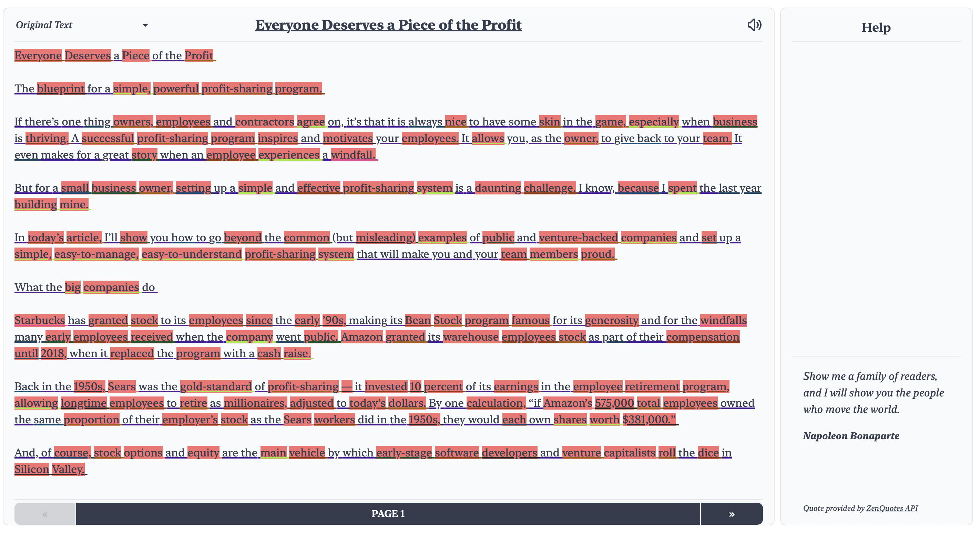
Task: Click the article title heading
Action: pos(388,25)
